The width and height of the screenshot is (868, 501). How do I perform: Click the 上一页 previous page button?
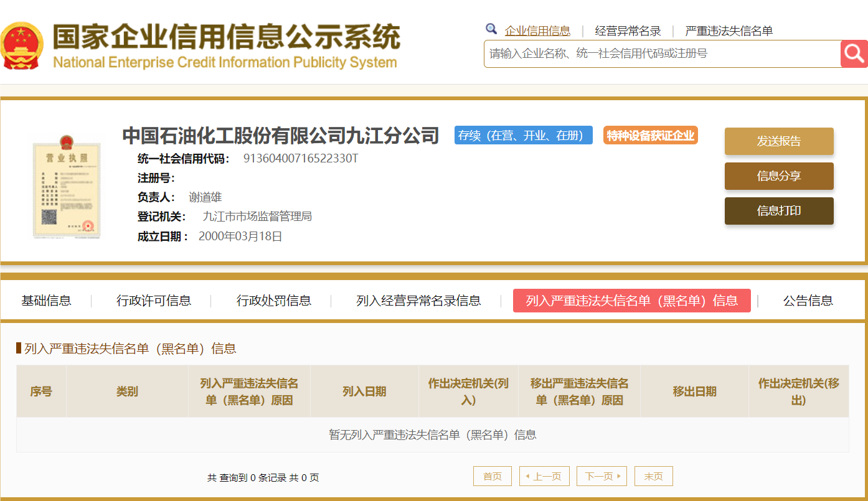click(x=544, y=476)
